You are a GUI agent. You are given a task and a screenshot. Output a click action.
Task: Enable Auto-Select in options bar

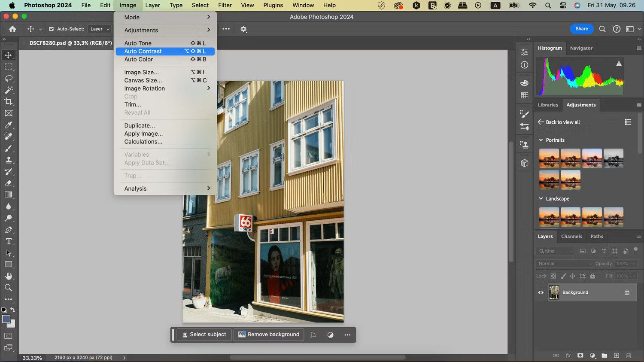coord(52,29)
